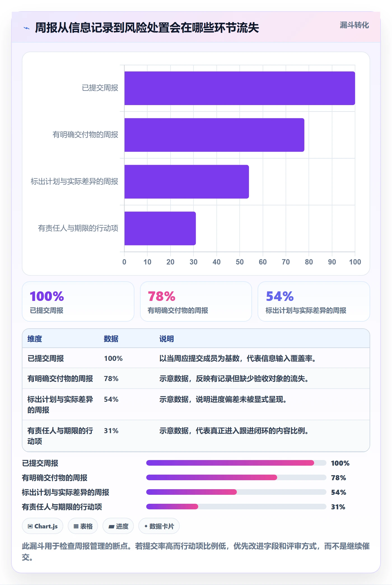The width and height of the screenshot is (392, 585).
Task: Click the 31% value in the table
Action: click(x=111, y=431)
